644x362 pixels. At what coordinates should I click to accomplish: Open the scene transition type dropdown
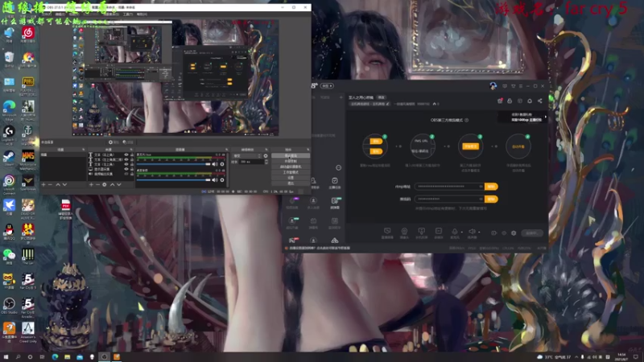[247, 156]
